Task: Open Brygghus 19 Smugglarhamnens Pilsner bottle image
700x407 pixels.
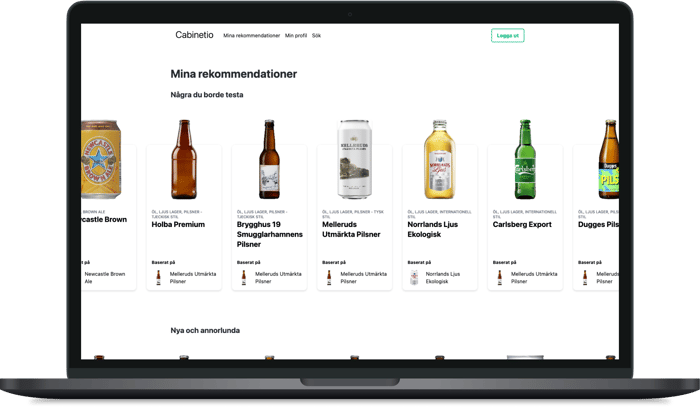Action: coord(269,159)
